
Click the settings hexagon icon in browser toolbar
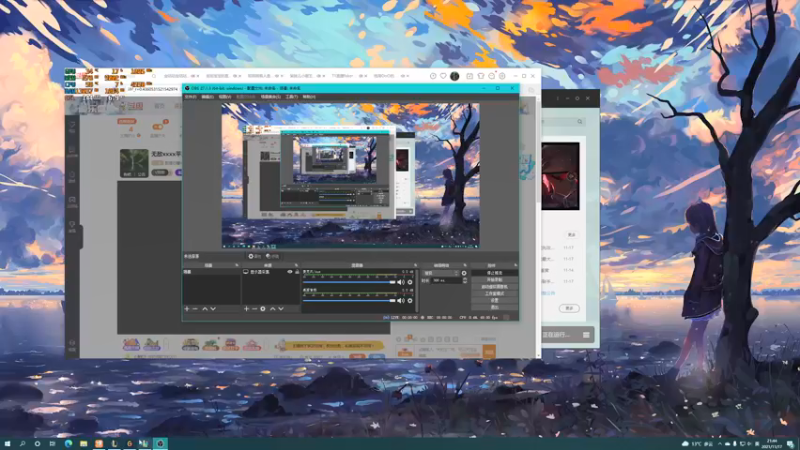[x=502, y=76]
